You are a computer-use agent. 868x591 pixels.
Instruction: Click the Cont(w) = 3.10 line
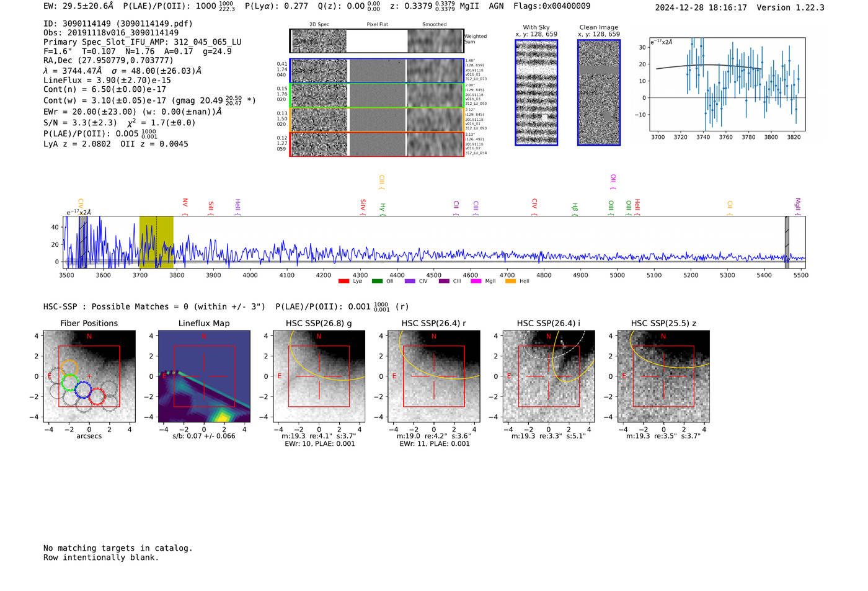[149, 100]
